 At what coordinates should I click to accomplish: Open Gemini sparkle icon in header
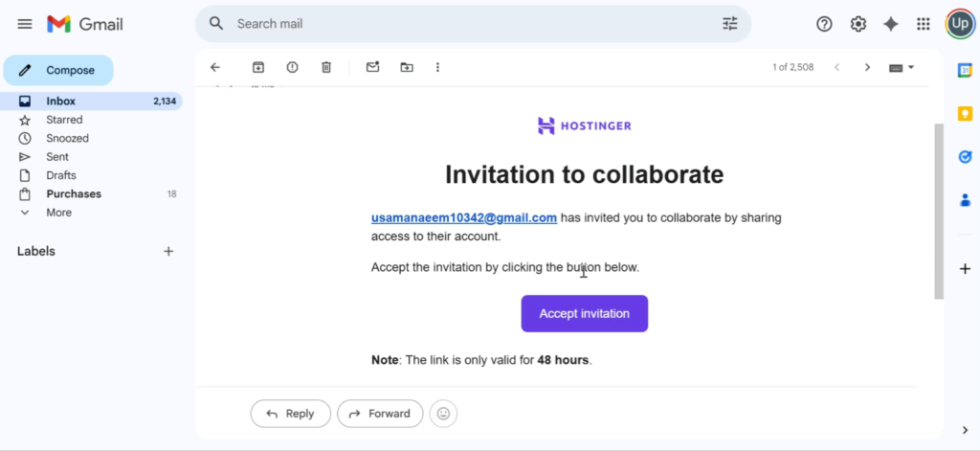(891, 24)
